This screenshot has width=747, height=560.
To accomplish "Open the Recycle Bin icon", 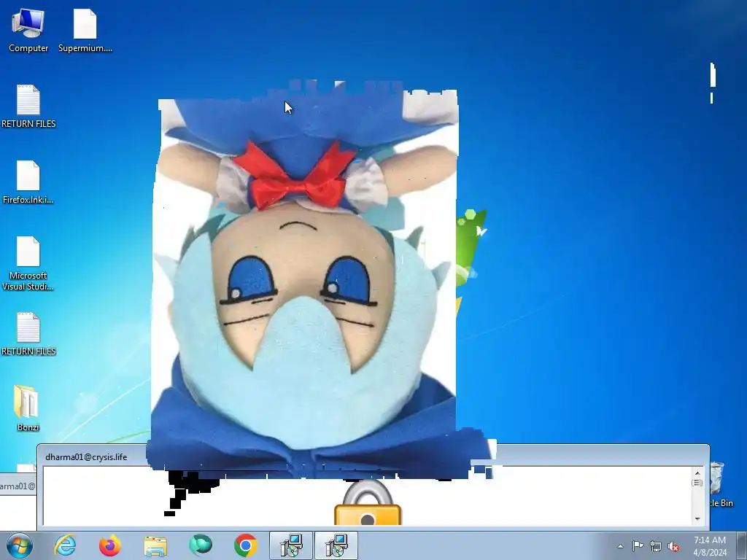I will (x=720, y=485).
